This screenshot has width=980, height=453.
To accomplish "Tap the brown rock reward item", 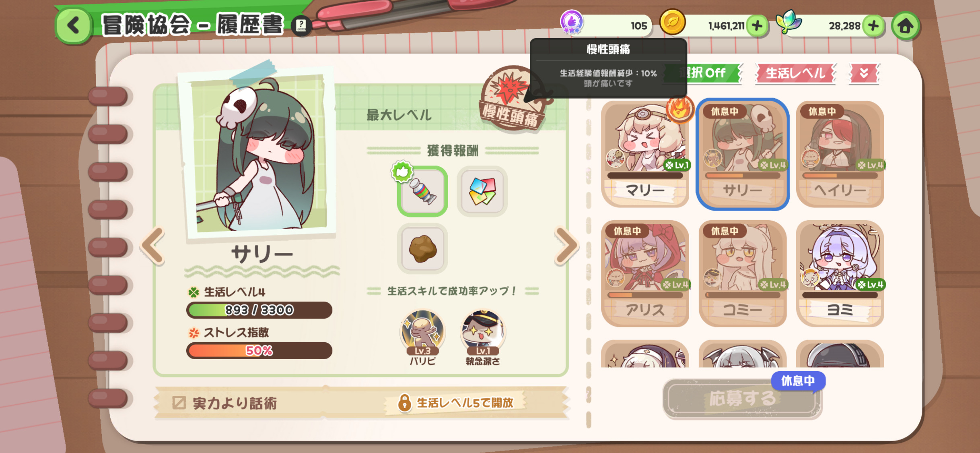I will point(422,248).
